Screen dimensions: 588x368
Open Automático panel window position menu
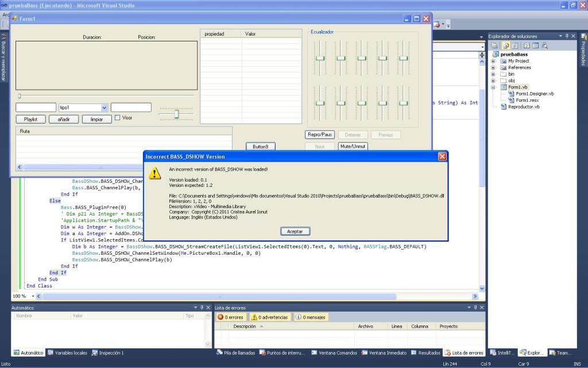tap(195, 308)
